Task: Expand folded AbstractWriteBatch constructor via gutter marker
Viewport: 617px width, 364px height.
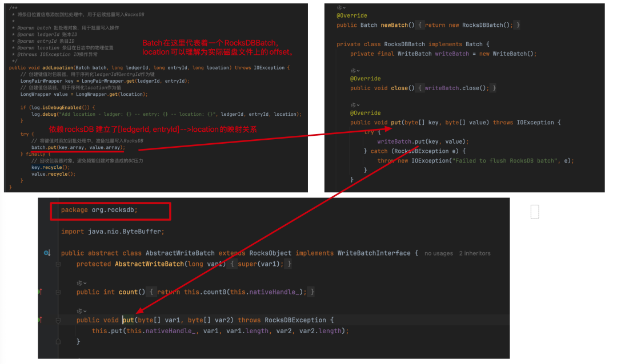Action: [x=58, y=264]
